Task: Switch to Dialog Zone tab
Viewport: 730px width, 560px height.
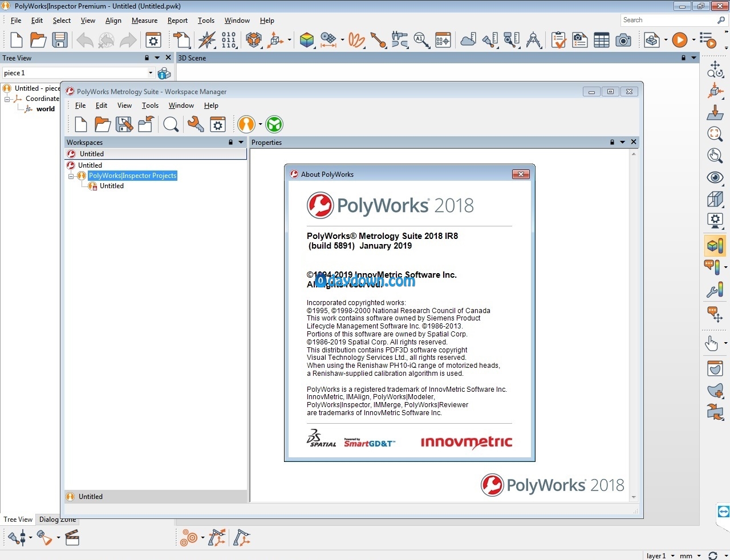Action: click(x=58, y=520)
